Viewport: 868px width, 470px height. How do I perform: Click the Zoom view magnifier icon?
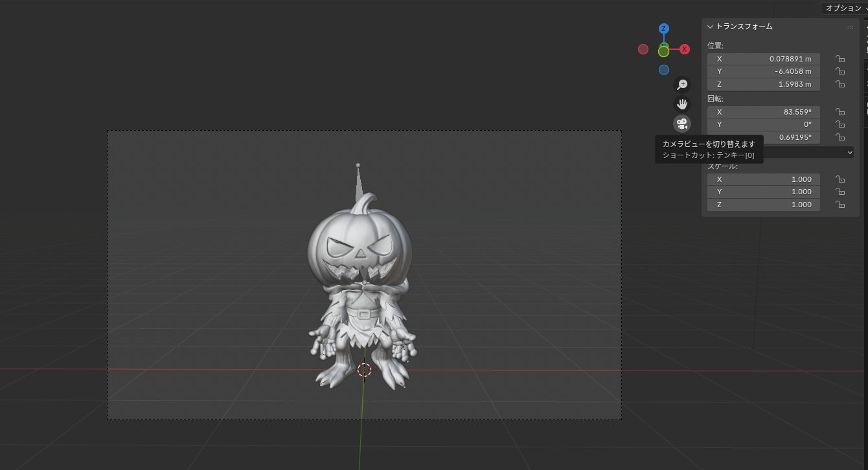coord(682,84)
